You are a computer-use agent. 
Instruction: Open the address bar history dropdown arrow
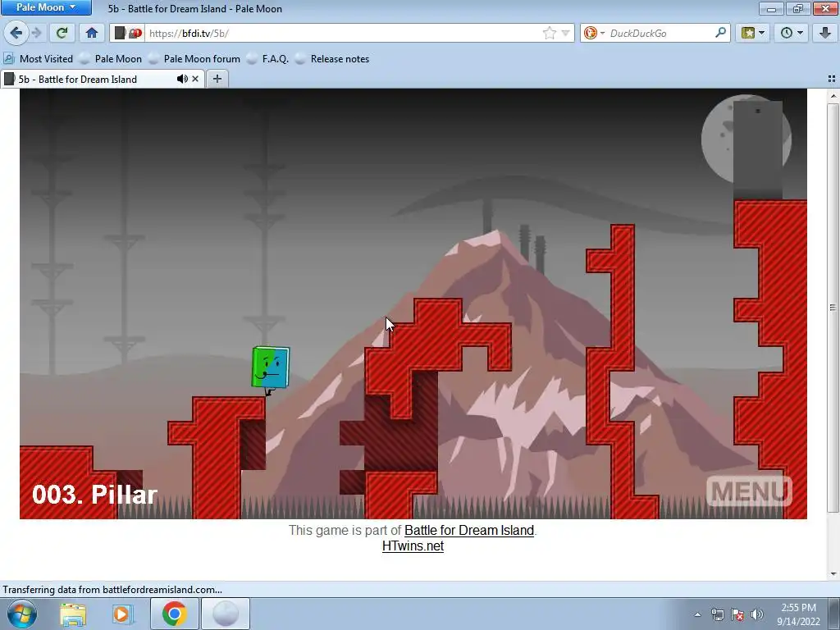click(565, 33)
